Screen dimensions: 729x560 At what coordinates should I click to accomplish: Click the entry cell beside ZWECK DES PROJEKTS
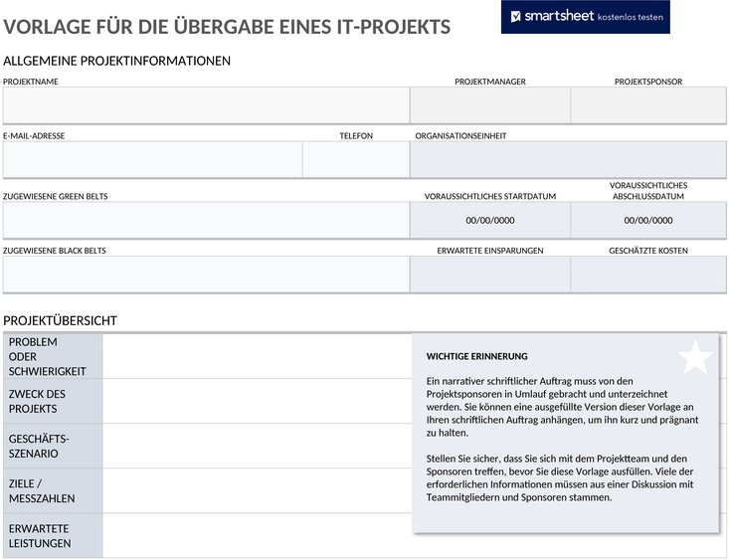pos(258,401)
